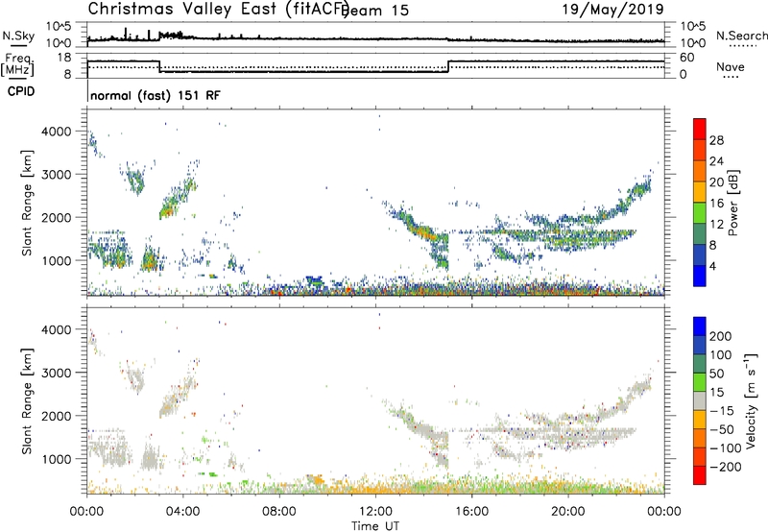Click the dotted line sample under N.Search
768x532 pixels.
(743, 46)
